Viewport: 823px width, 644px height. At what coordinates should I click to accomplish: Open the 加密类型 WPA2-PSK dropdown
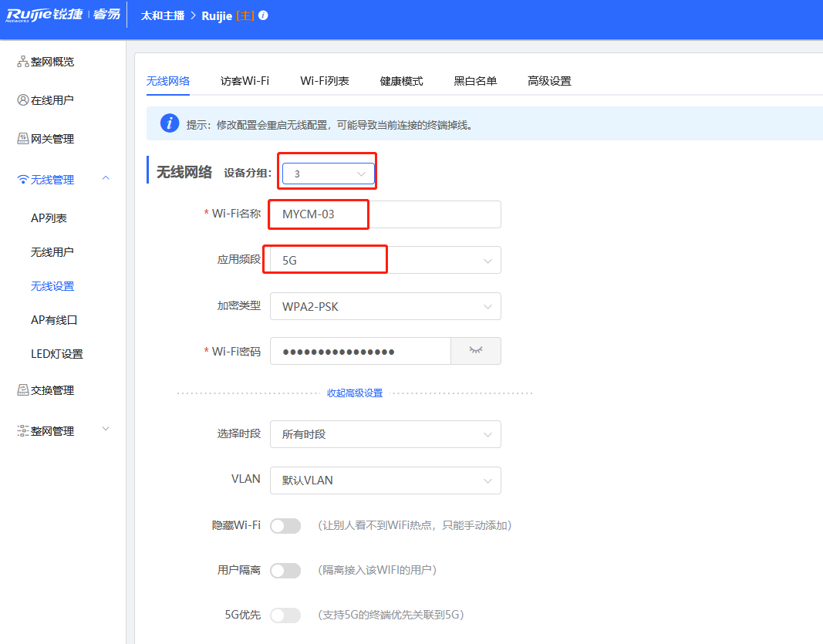(385, 306)
